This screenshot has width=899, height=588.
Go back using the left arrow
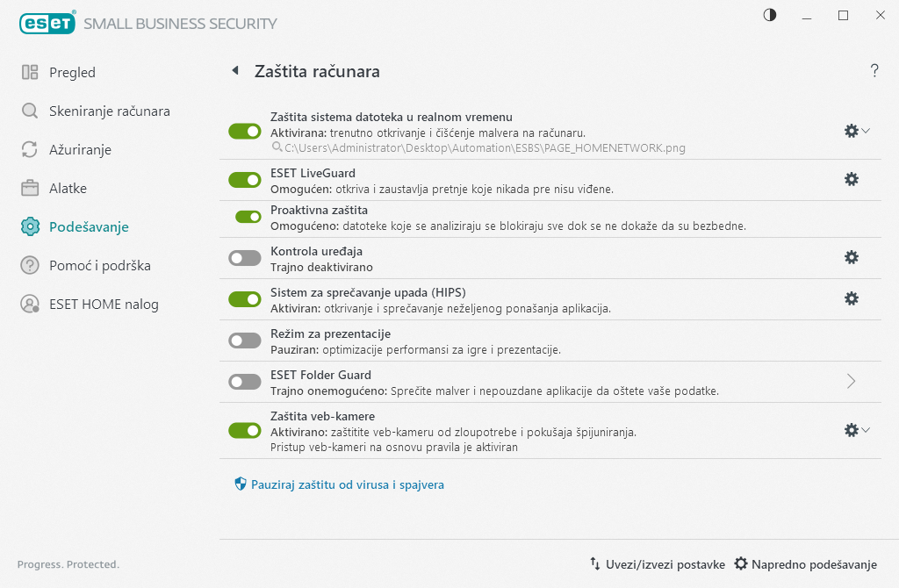click(234, 71)
